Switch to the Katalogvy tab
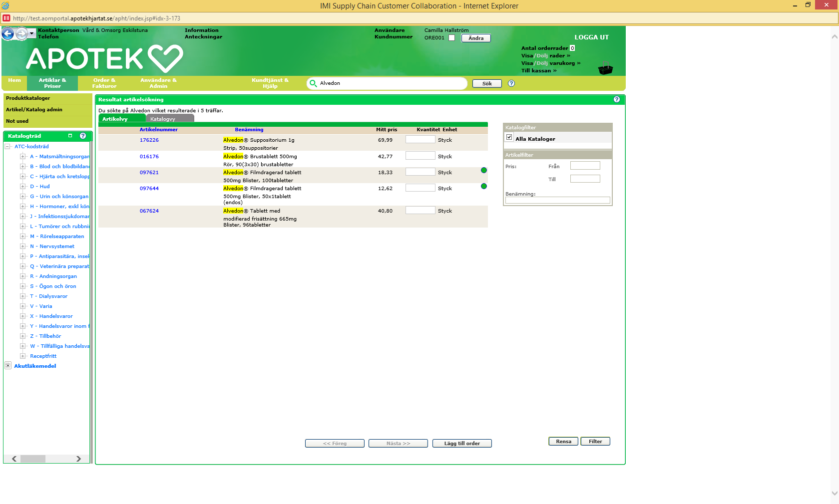Viewport: 839px width, 504px height. tap(170, 119)
